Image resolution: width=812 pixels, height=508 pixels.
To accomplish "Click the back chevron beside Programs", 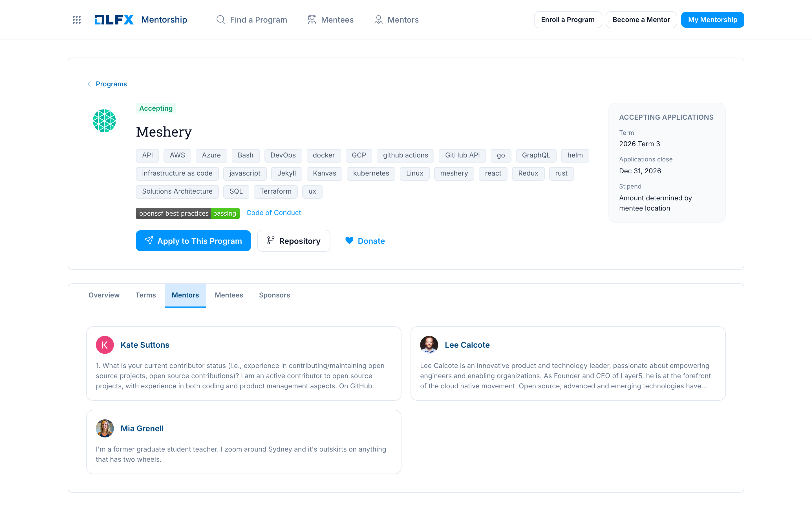I will click(x=89, y=84).
